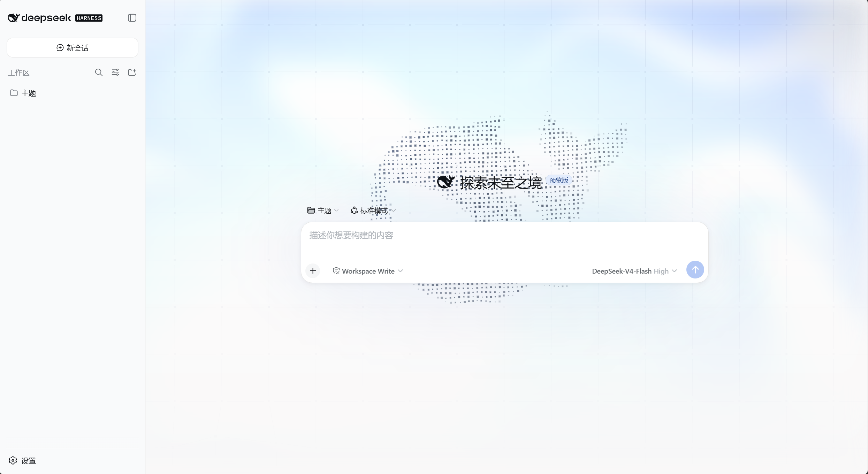Click the HARNESS badge in header

[89, 18]
